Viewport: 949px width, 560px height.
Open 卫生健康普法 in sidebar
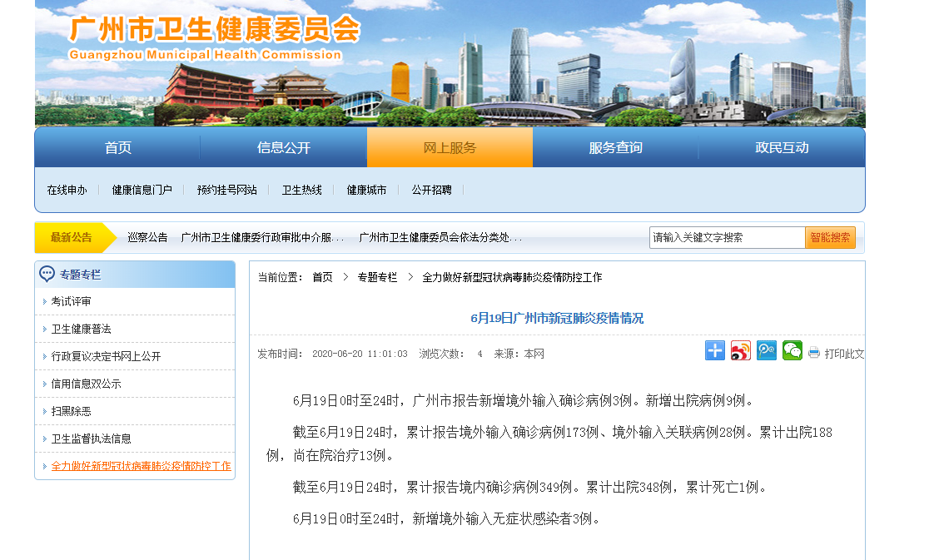tap(81, 329)
